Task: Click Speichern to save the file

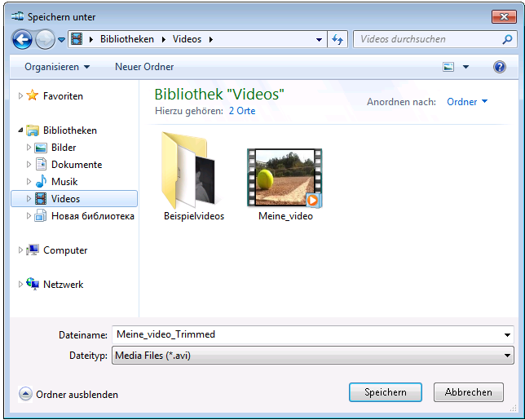Action: click(386, 392)
